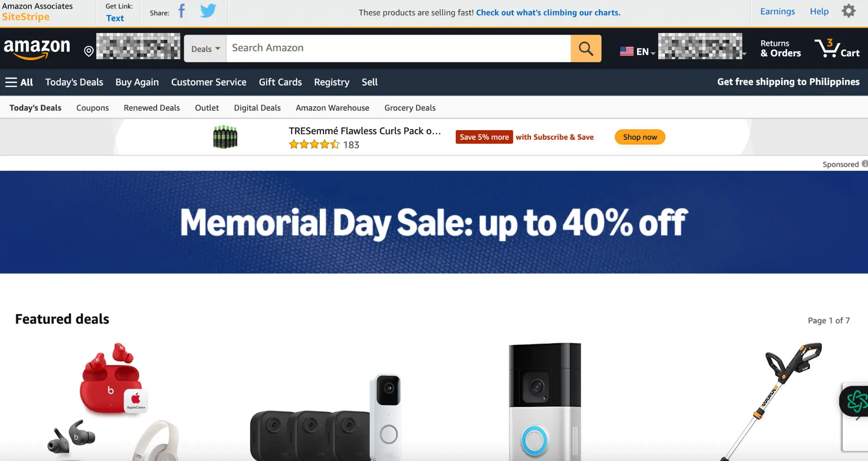Open the shopping cart icon
868x461 pixels.
[837, 48]
